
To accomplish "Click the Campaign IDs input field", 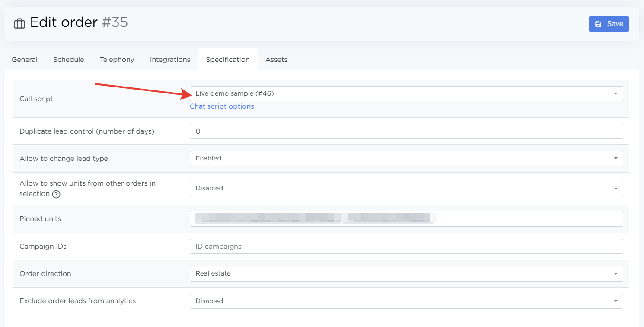I will pyautogui.click(x=406, y=247).
